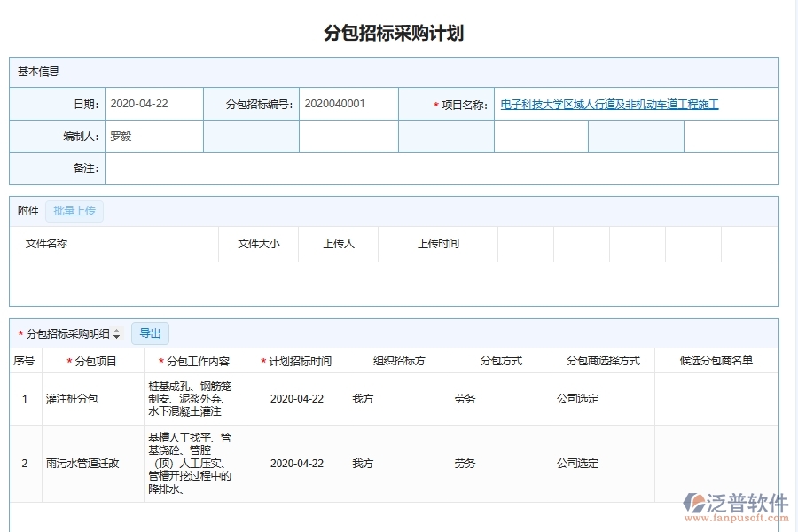Screen dimensions: 798x532
Task: Select the 基本信息 section header
Action: [40, 71]
